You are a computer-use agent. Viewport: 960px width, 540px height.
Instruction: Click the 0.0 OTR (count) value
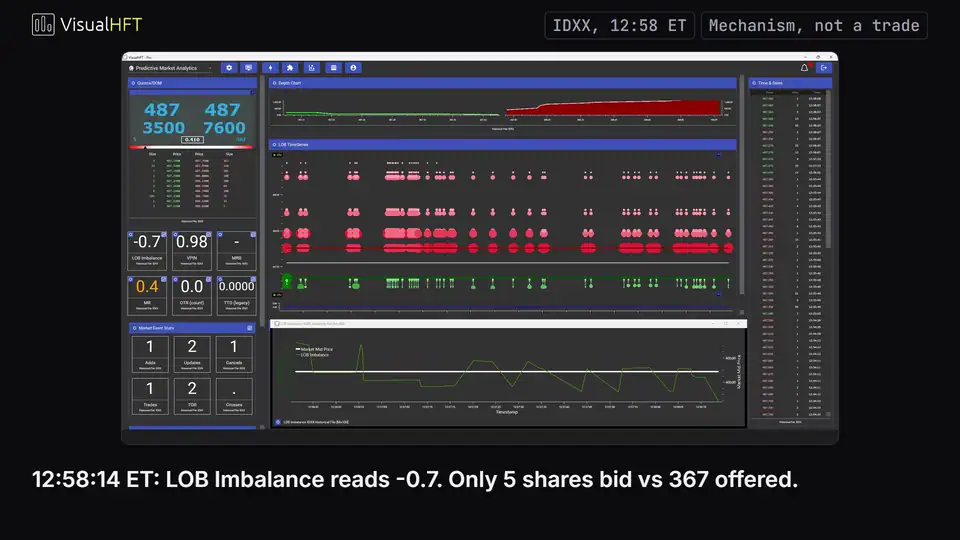pyautogui.click(x=192, y=287)
